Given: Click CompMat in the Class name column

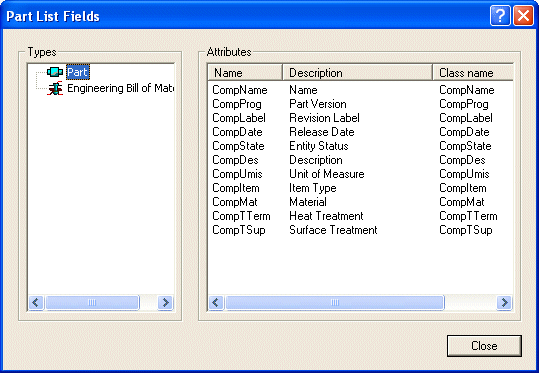Looking at the screenshot, I should [x=462, y=202].
